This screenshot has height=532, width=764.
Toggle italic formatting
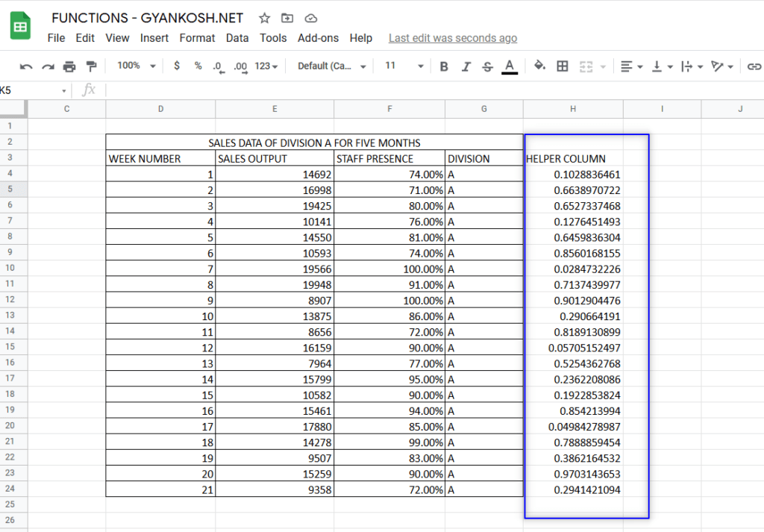465,66
